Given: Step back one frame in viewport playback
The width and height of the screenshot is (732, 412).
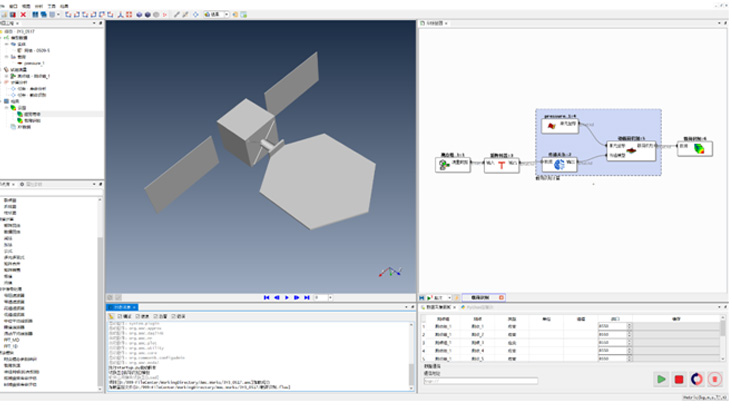Looking at the screenshot, I should click(x=277, y=298).
